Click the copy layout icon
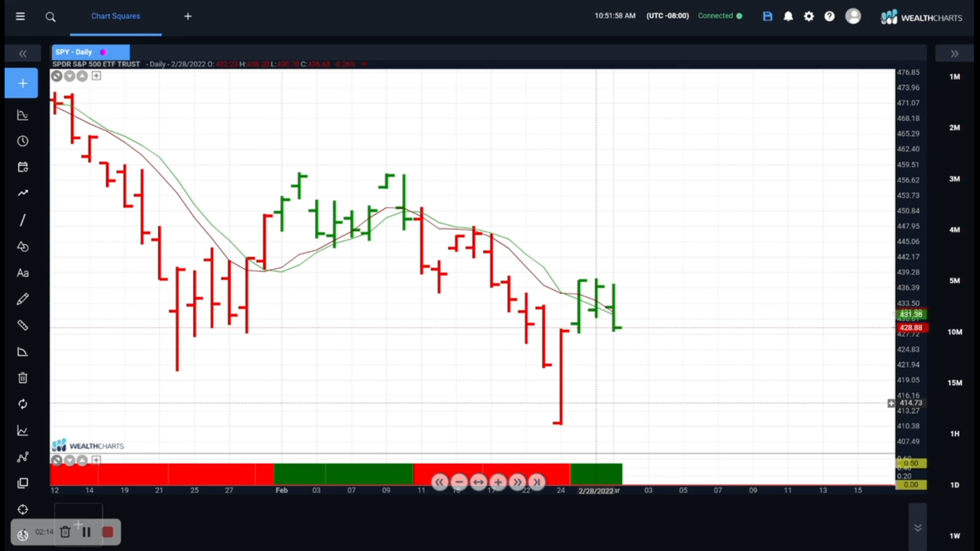 [x=22, y=483]
